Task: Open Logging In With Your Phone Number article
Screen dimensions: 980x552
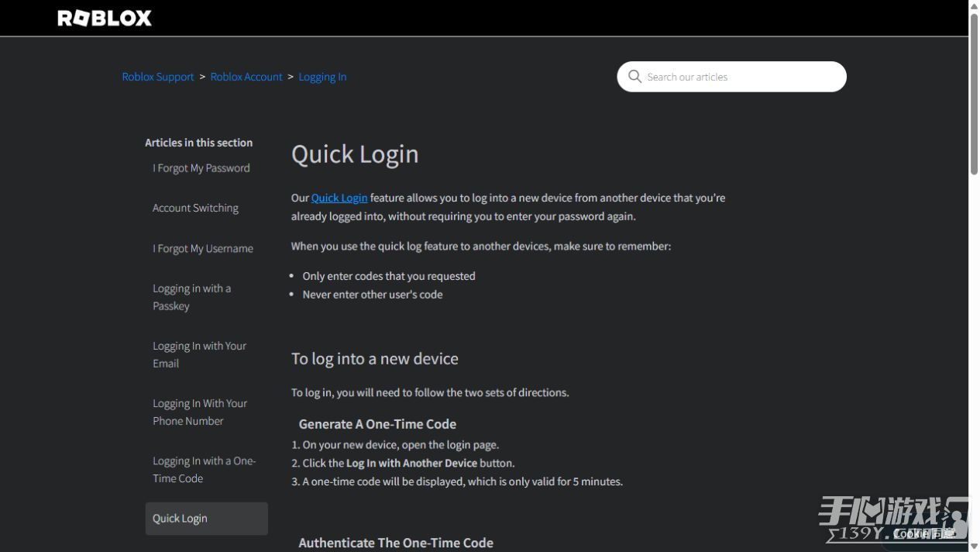Action: pyautogui.click(x=200, y=412)
